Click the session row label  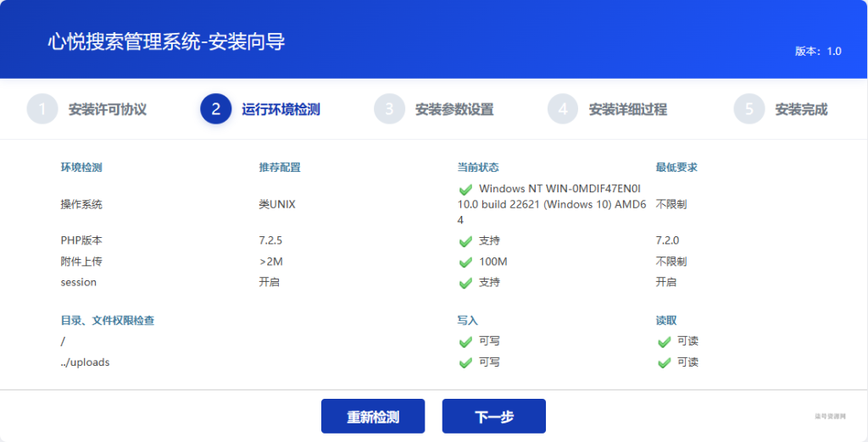point(78,282)
